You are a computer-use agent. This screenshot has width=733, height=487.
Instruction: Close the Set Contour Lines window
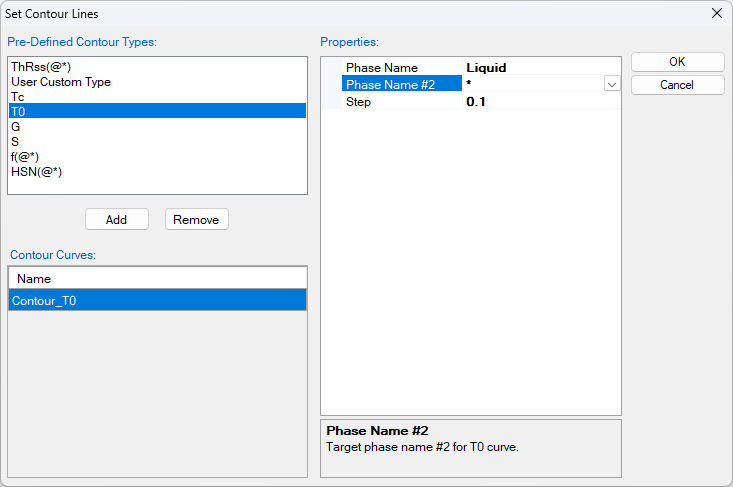(x=716, y=13)
